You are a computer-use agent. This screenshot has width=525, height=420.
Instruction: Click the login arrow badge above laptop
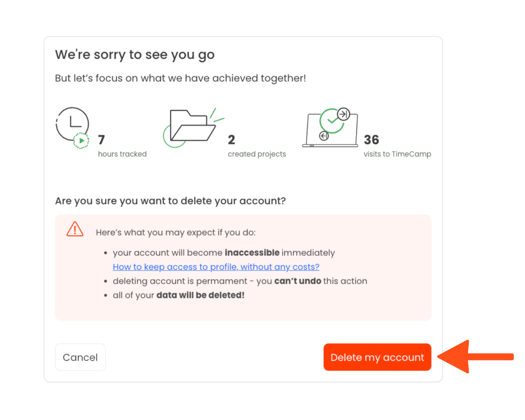(x=343, y=114)
